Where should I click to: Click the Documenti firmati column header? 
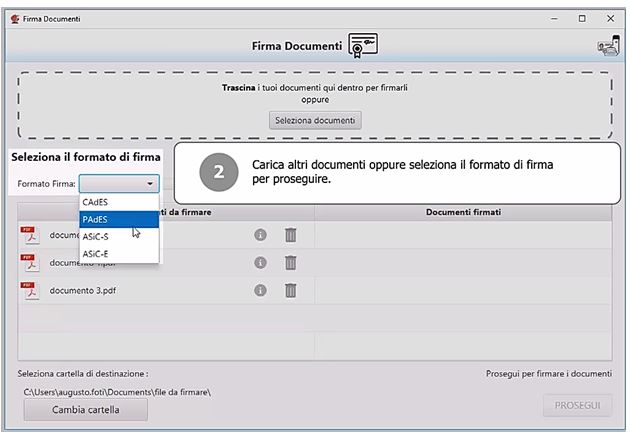[x=463, y=212]
